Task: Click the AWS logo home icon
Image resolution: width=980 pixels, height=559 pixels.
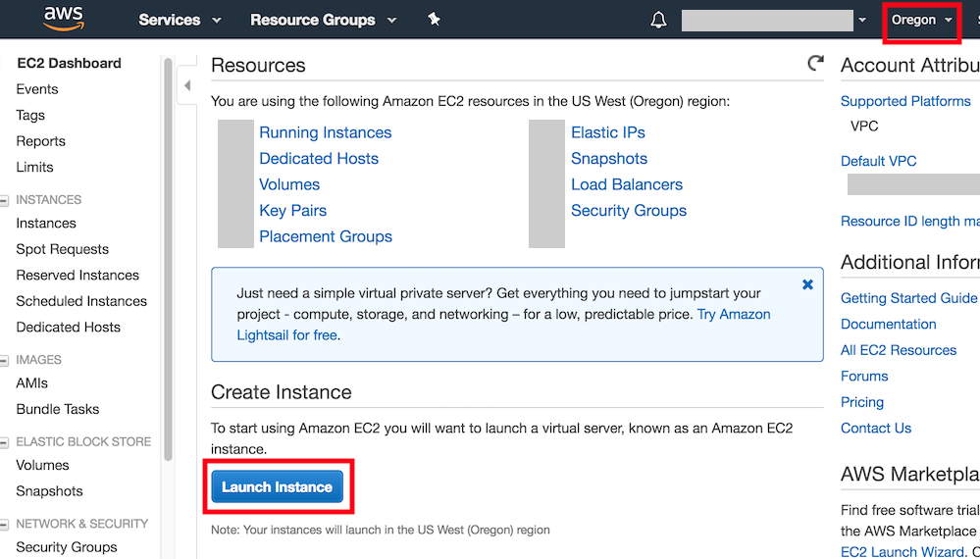Action: pyautogui.click(x=63, y=19)
